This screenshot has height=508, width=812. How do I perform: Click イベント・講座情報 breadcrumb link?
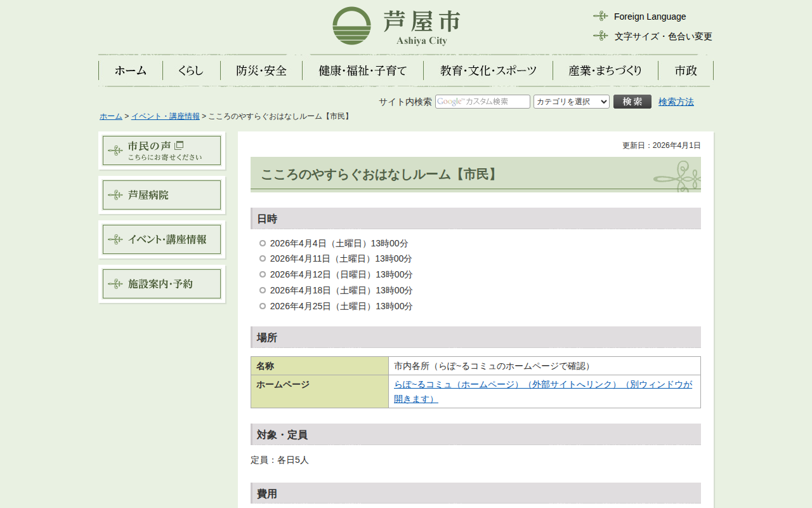[x=165, y=116]
